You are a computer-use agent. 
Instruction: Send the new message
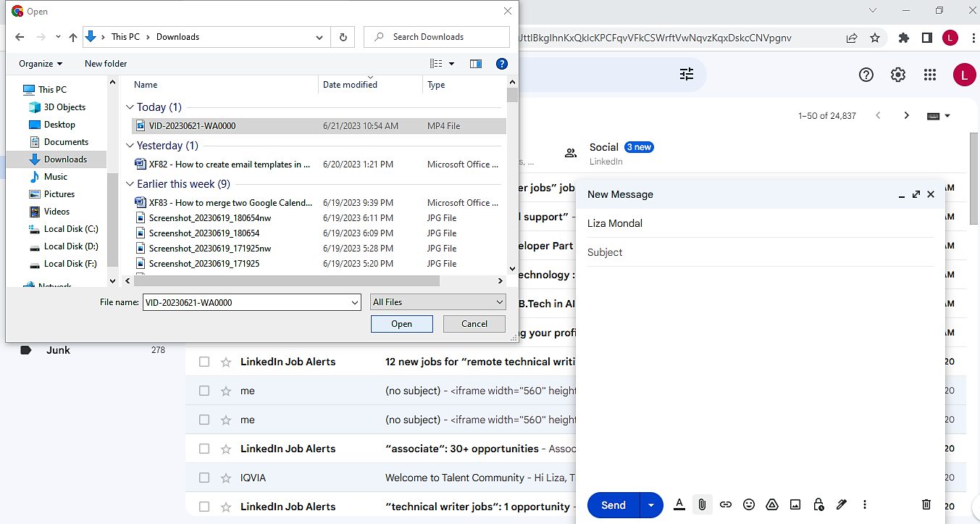point(613,505)
